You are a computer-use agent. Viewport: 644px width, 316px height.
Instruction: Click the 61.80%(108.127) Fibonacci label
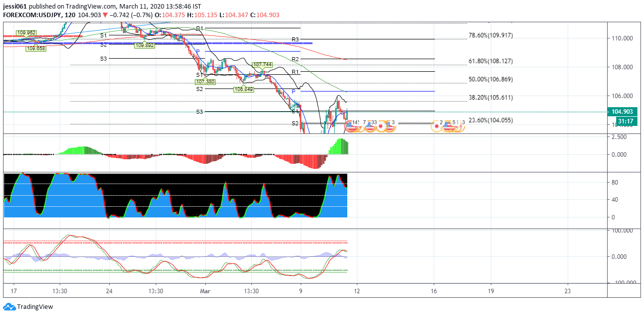(x=490, y=61)
